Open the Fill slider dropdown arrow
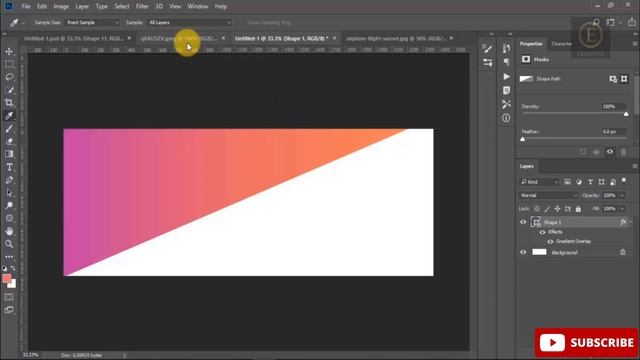 coord(622,209)
